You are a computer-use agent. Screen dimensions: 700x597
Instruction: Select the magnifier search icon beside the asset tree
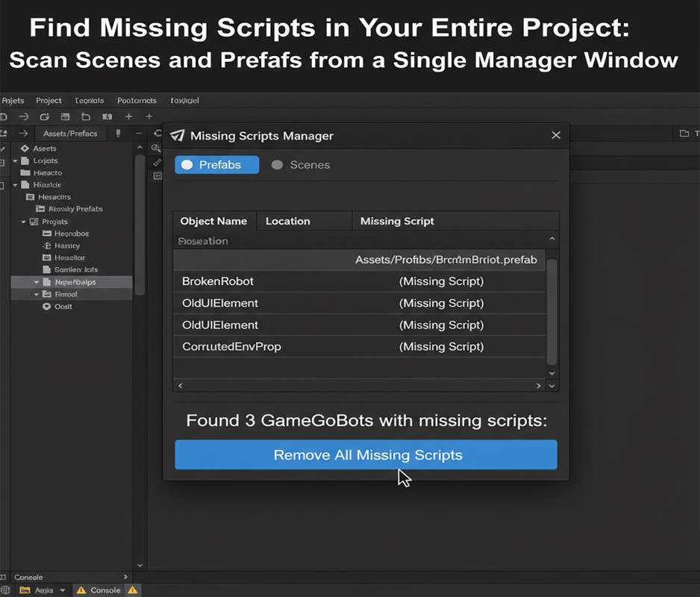156,149
